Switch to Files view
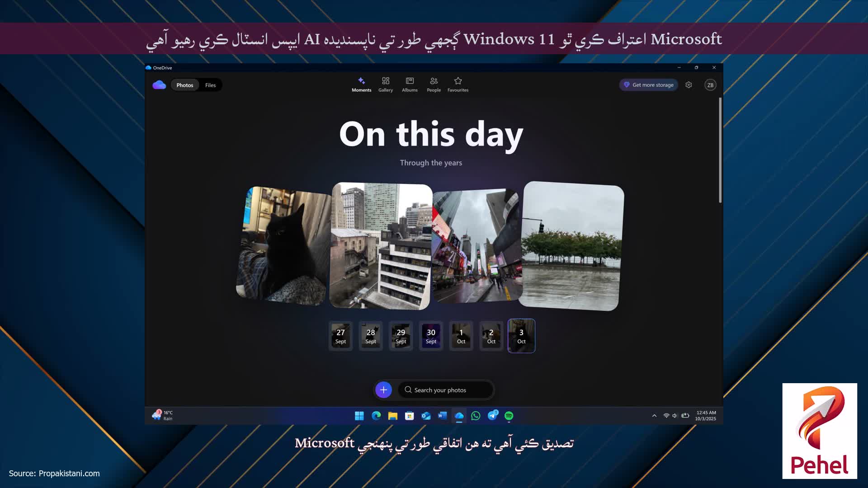868x488 pixels. [210, 85]
